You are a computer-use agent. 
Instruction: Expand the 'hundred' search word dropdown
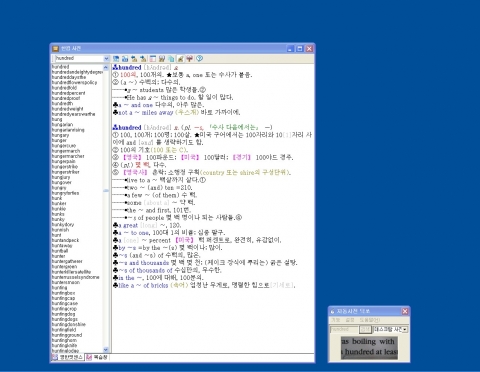(106, 59)
